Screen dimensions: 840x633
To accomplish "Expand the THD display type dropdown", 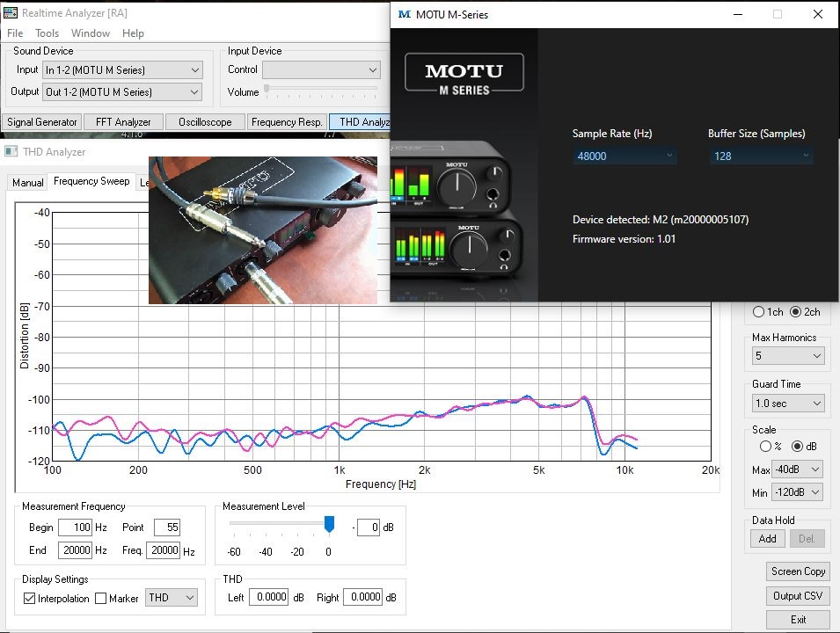I will point(171,598).
